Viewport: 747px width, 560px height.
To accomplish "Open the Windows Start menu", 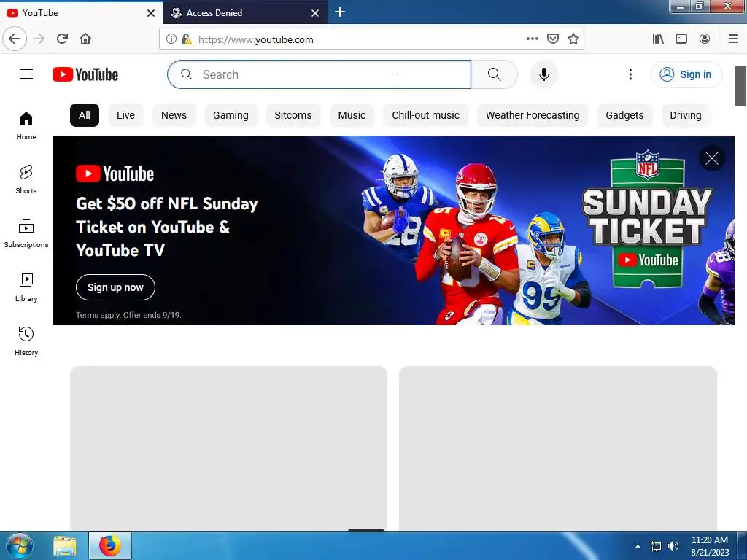I will [x=20, y=545].
